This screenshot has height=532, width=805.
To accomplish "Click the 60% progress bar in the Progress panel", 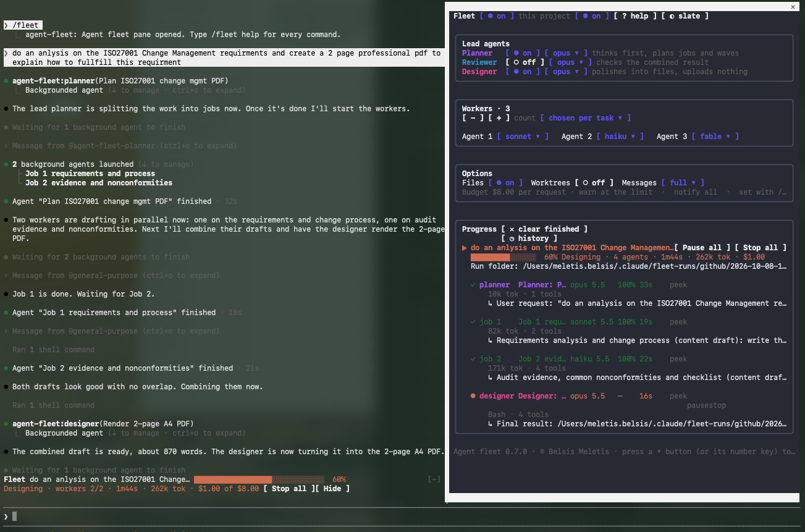I will click(x=503, y=257).
